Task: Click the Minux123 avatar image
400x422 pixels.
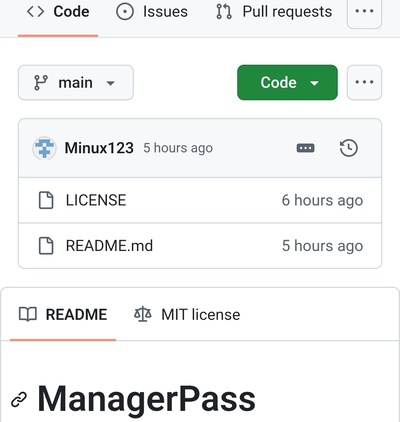Action: click(x=44, y=148)
